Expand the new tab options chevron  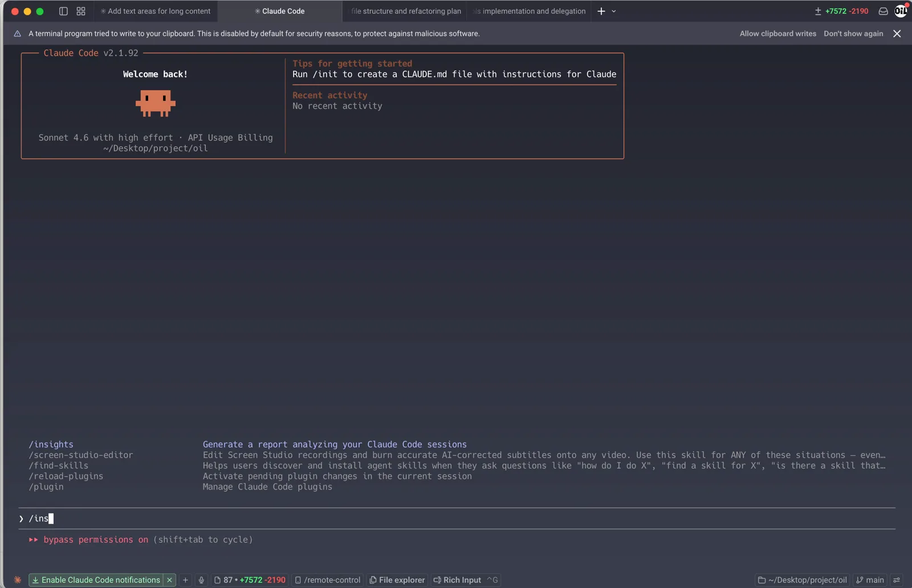coord(614,11)
